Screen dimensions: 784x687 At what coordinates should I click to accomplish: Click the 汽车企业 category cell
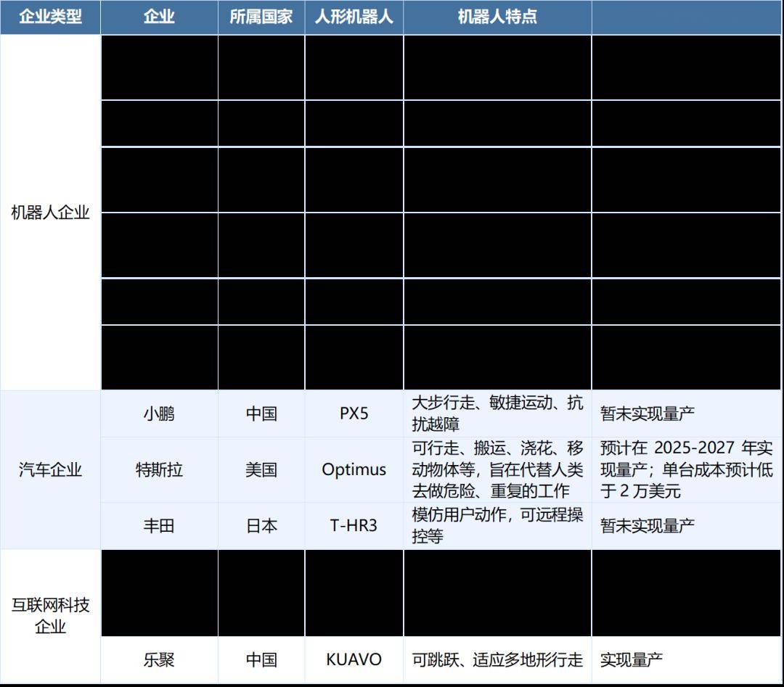point(50,469)
